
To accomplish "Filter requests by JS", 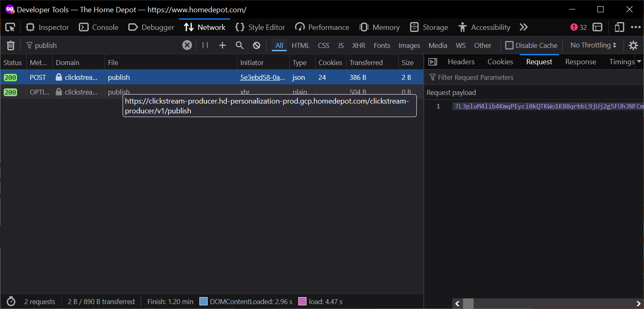I will click(341, 45).
